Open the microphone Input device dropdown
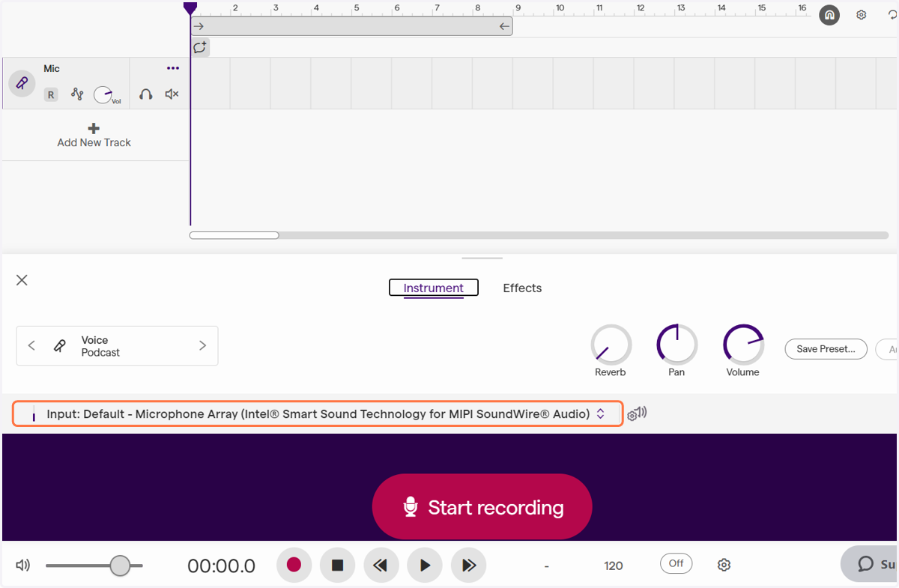 tap(318, 414)
